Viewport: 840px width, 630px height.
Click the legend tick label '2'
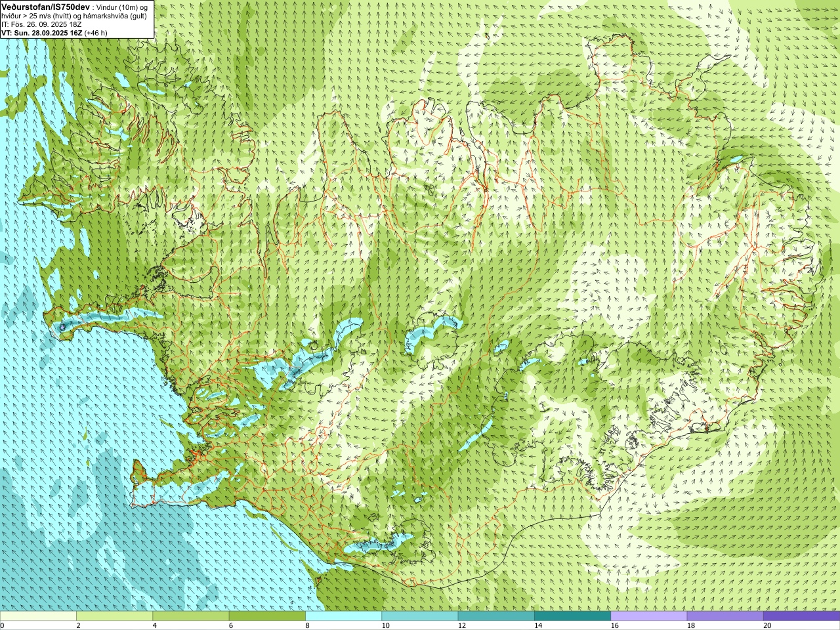pyautogui.click(x=78, y=625)
